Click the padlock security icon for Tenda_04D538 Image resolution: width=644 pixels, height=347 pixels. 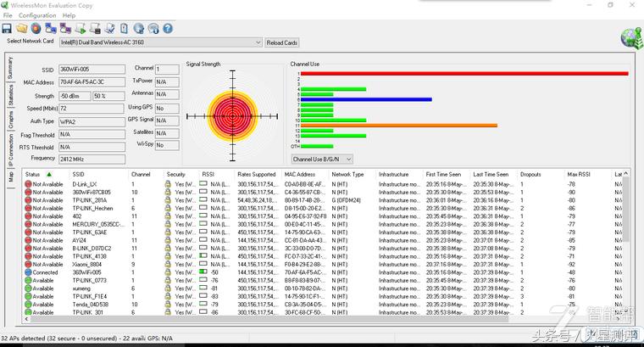tap(169, 305)
